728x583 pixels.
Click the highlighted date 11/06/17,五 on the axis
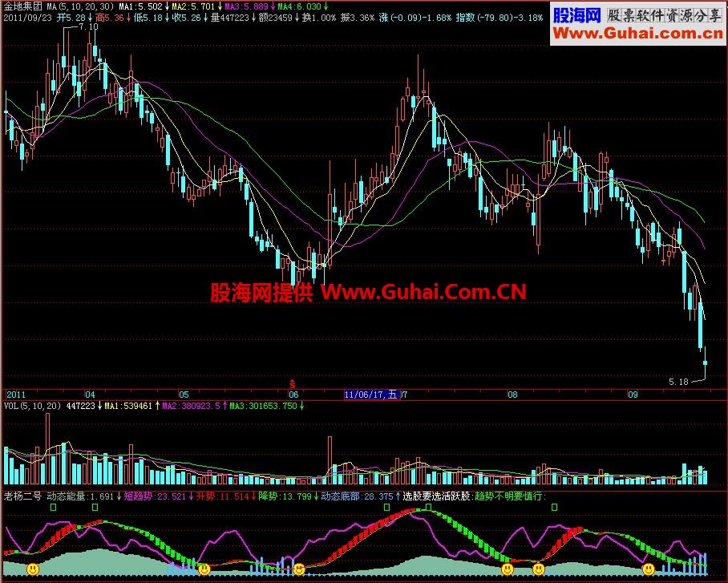point(371,395)
